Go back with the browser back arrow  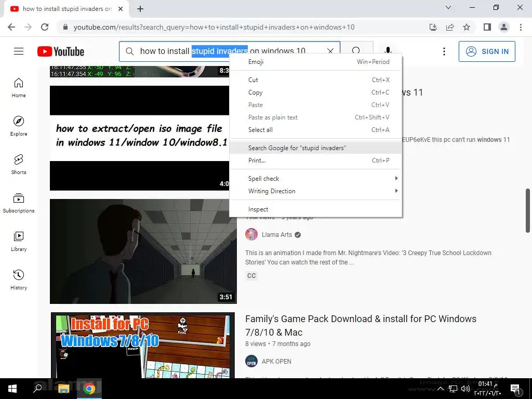(11, 27)
